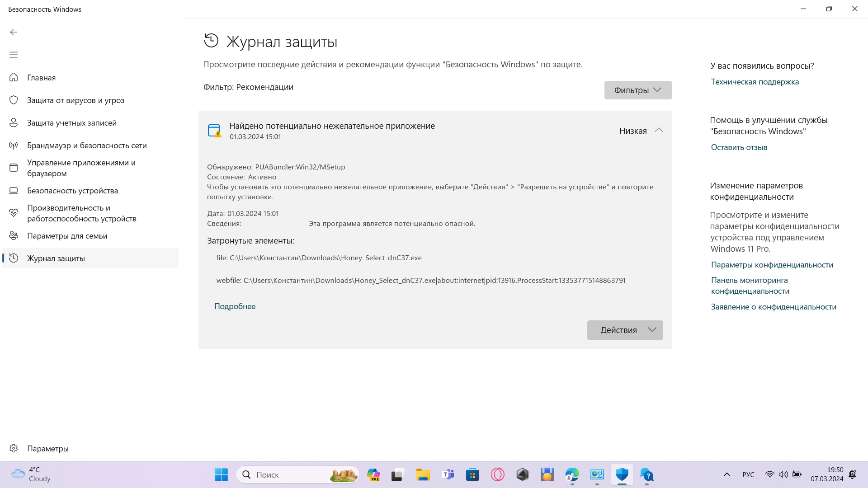Image resolution: width=868 pixels, height=488 pixels.
Task: Open Техническая поддержка link
Action: [x=755, y=82]
